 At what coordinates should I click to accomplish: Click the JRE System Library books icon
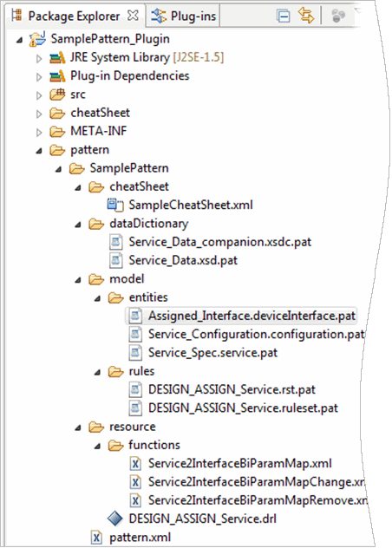tap(57, 58)
